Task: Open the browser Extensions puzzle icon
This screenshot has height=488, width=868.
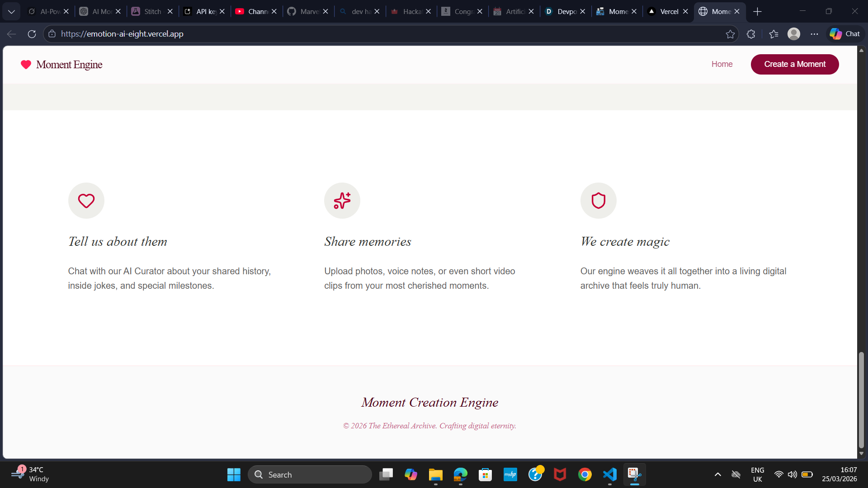Action: [751, 34]
